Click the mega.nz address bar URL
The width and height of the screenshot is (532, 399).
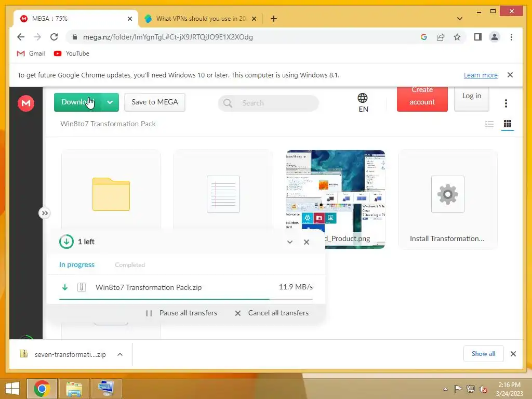coord(168,37)
